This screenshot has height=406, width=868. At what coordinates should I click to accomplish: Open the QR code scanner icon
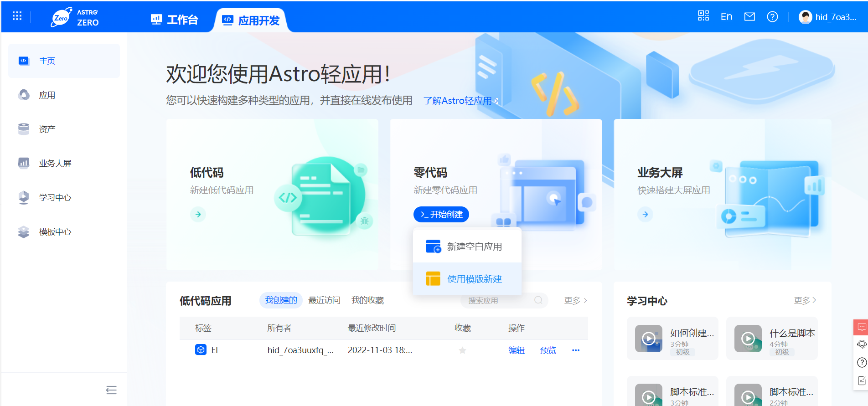(703, 16)
